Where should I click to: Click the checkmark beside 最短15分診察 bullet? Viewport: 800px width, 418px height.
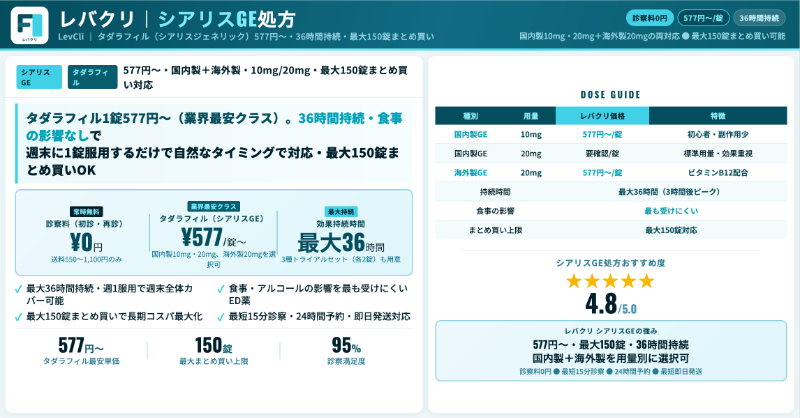pos(219,316)
